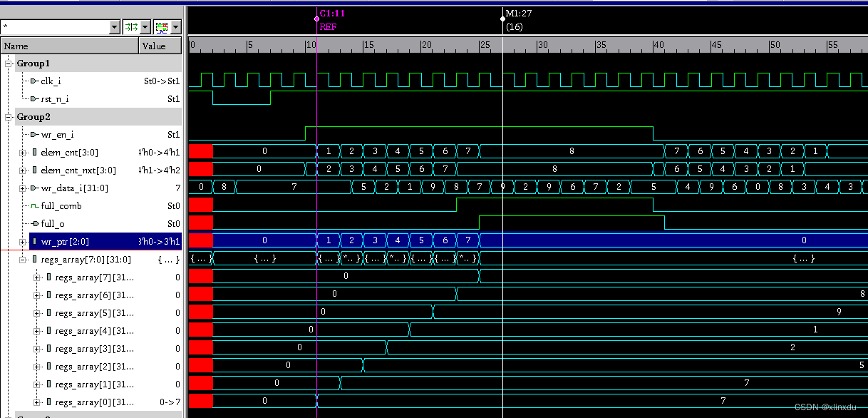Screen dimensions: 868x418
Task: Click the full_o output port icon
Action: [34, 224]
